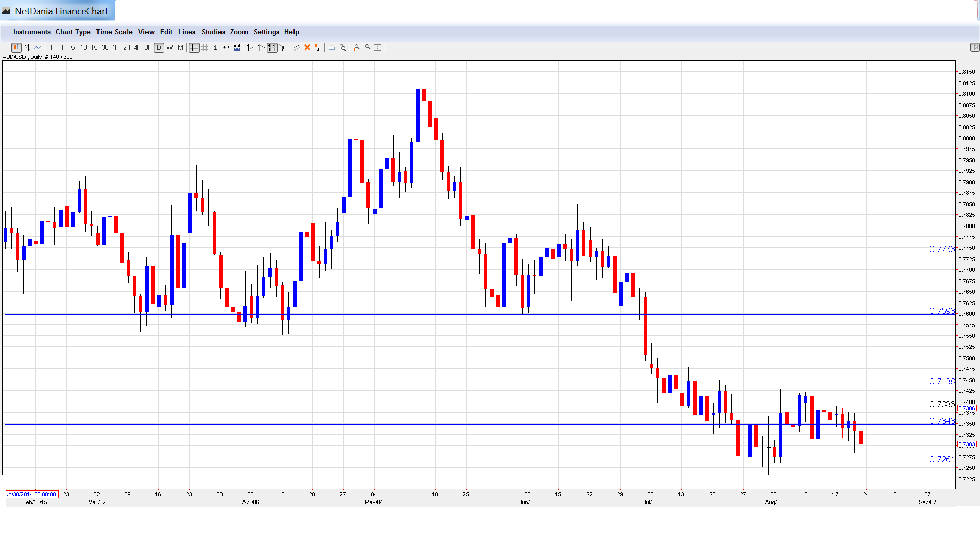Screen dimensions: 980x551
Task: Open the Studies menu
Action: tap(213, 32)
